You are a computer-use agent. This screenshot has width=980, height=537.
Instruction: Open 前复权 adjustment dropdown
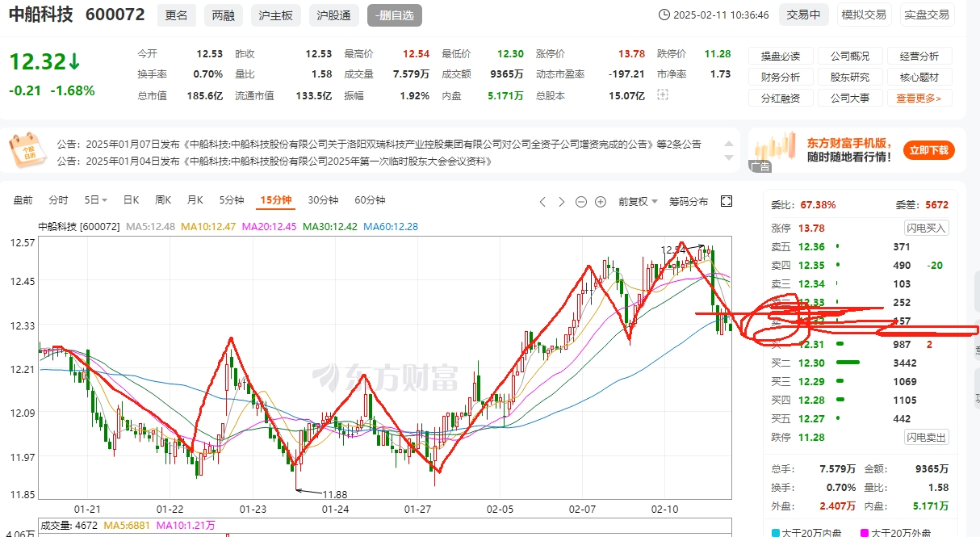pos(638,201)
